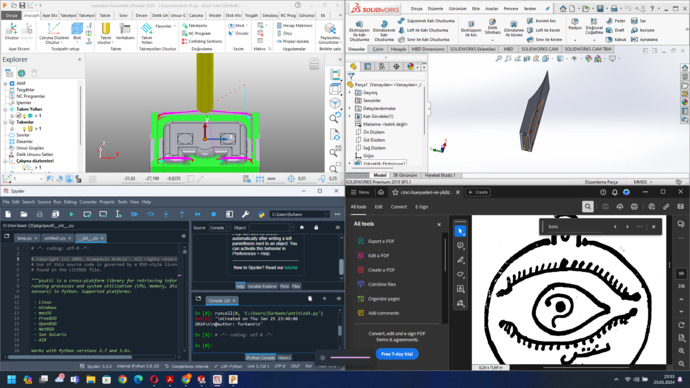
Task: Open PropertyManager tab icon in SolidWorks panel
Action: [367, 66]
